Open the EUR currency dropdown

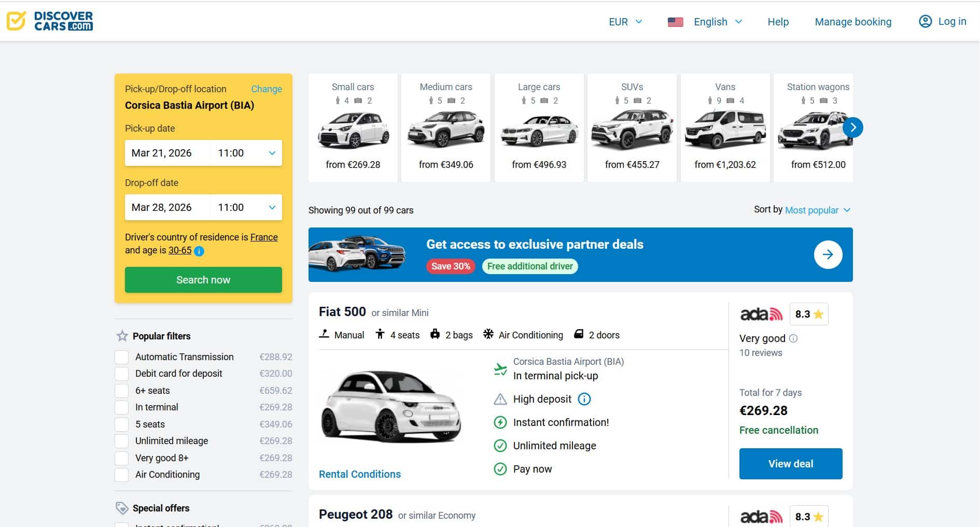(x=625, y=22)
